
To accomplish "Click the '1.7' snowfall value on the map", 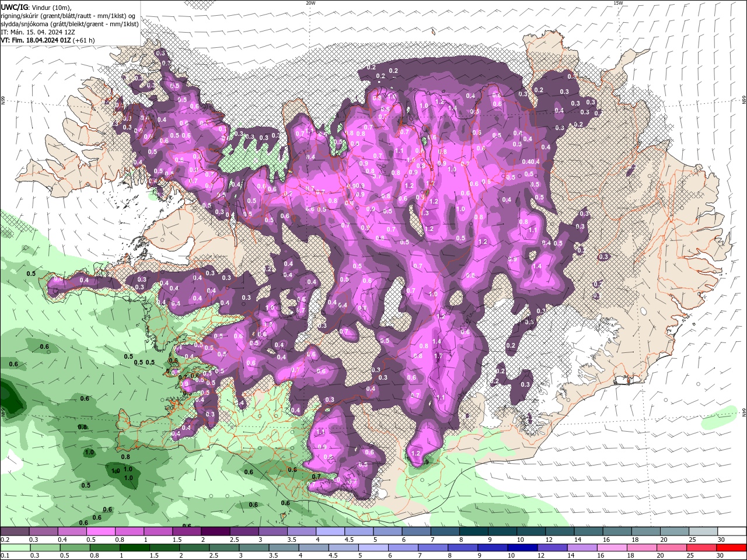I will point(438,356).
